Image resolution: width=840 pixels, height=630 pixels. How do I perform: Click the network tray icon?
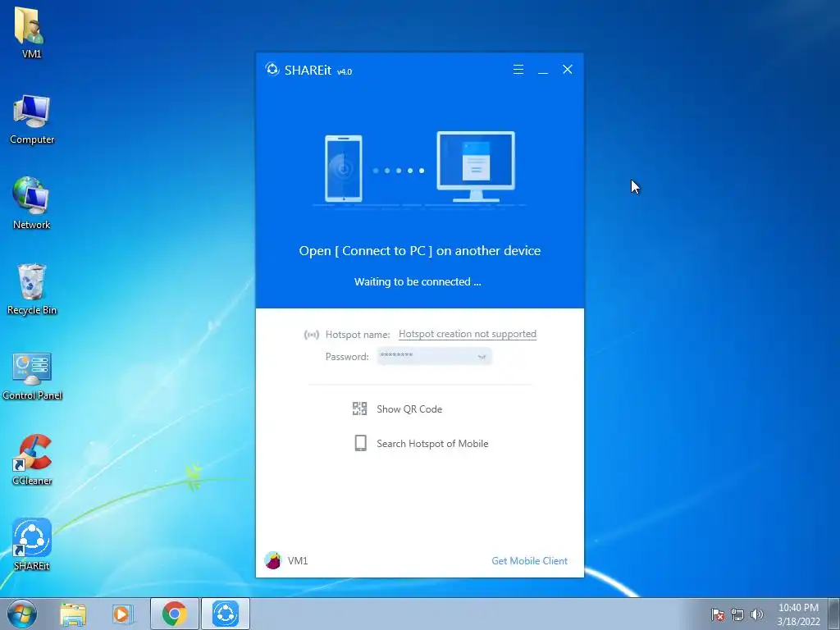(x=737, y=614)
